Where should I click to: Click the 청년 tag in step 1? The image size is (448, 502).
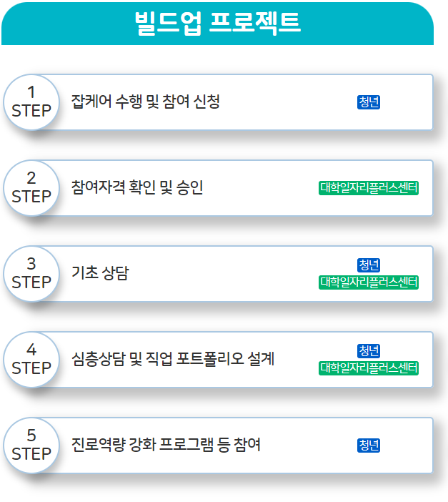[369, 102]
